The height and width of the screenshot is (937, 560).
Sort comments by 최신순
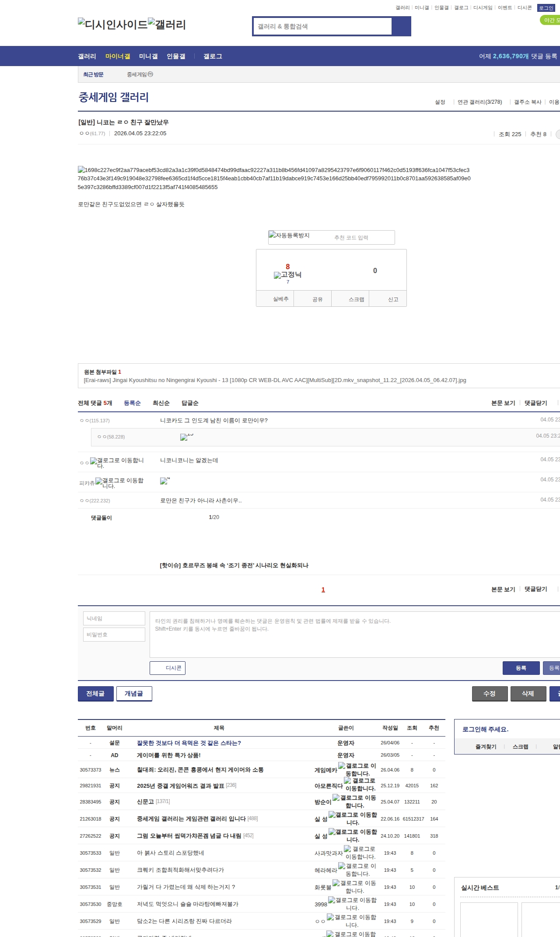[161, 403]
